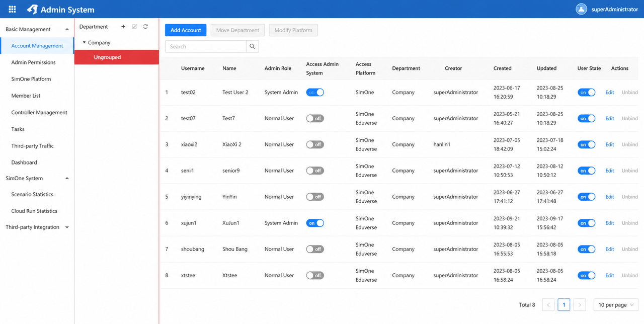Toggle Access Admin System for senii1
This screenshot has height=324, width=644.
pyautogui.click(x=315, y=171)
